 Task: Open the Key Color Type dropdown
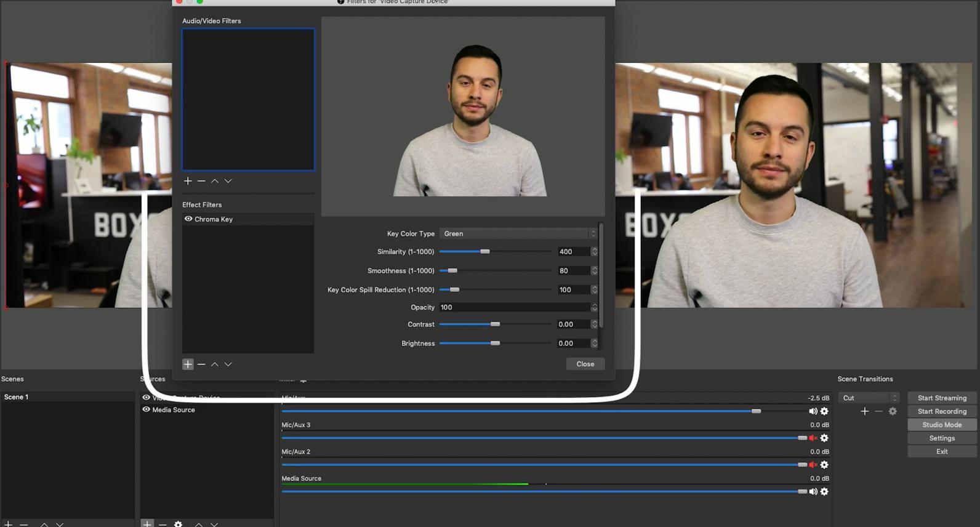tap(518, 234)
